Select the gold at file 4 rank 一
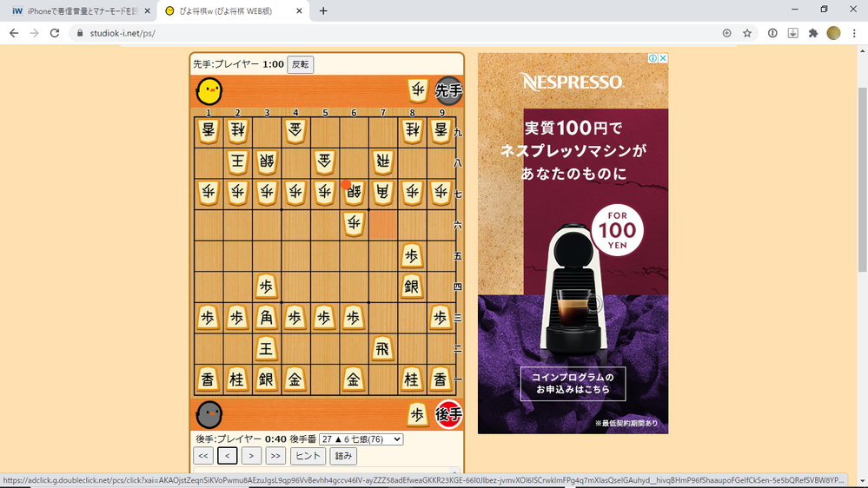This screenshot has height=488, width=868. [295, 379]
